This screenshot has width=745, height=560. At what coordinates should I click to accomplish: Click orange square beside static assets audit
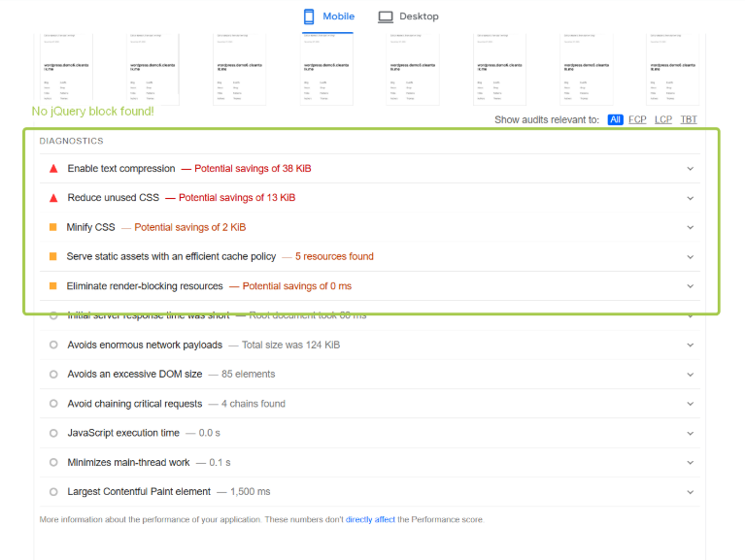(53, 257)
